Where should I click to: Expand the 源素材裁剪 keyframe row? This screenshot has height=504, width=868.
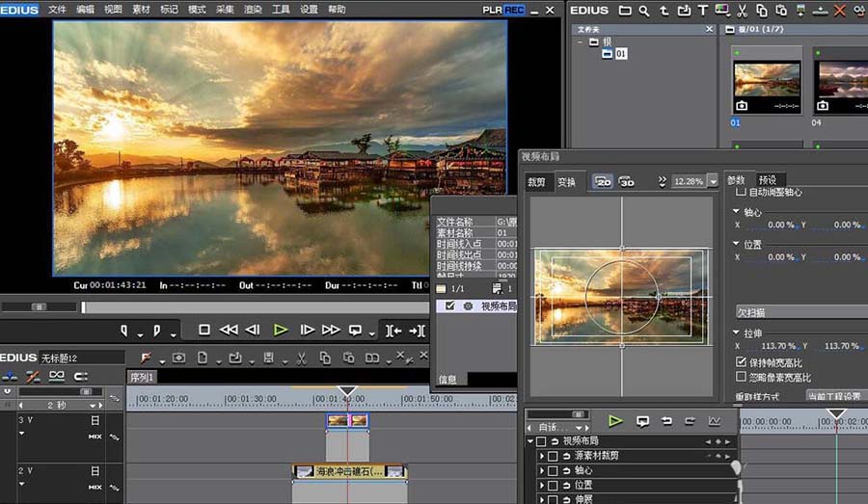click(x=542, y=456)
